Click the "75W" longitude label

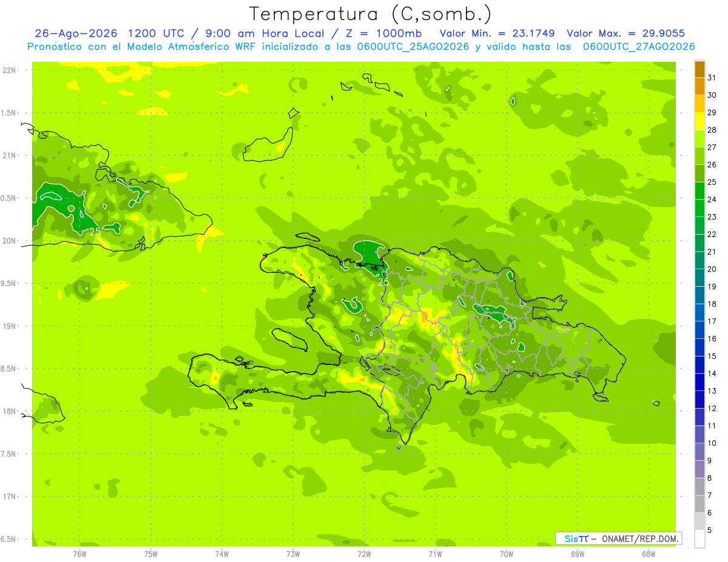click(151, 554)
